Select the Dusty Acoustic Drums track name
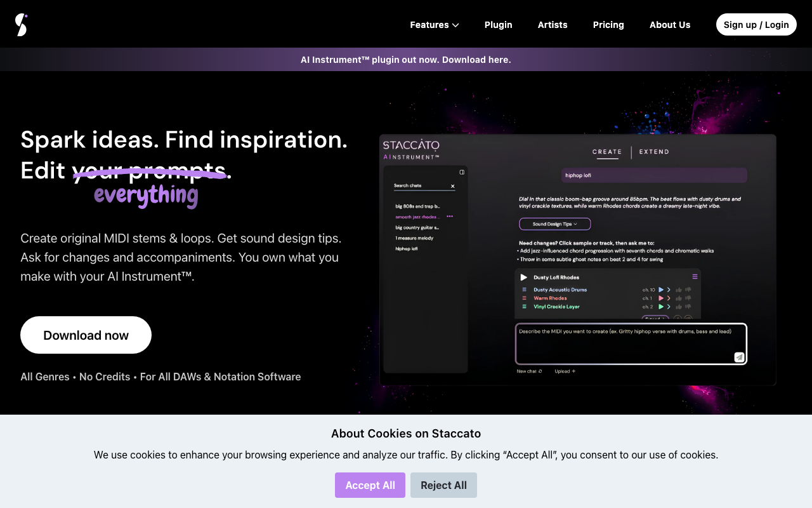812x508 pixels. [560, 290]
